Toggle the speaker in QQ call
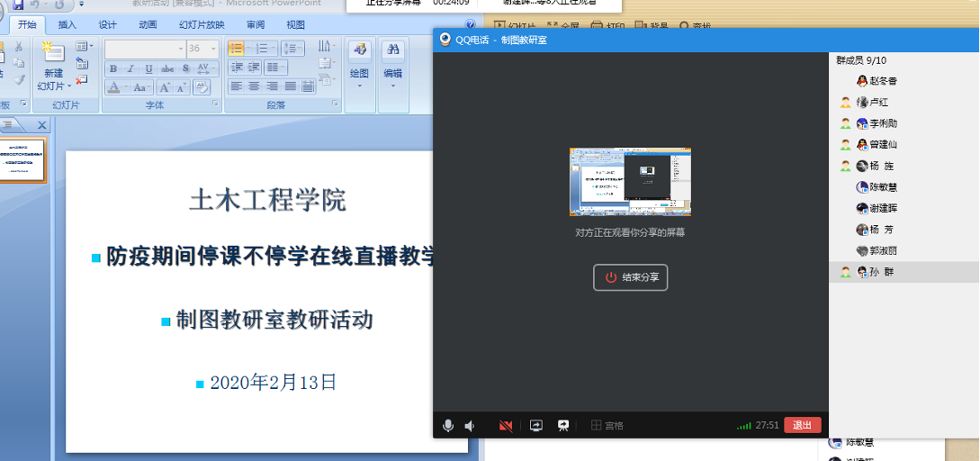The width and height of the screenshot is (980, 461). pyautogui.click(x=470, y=426)
